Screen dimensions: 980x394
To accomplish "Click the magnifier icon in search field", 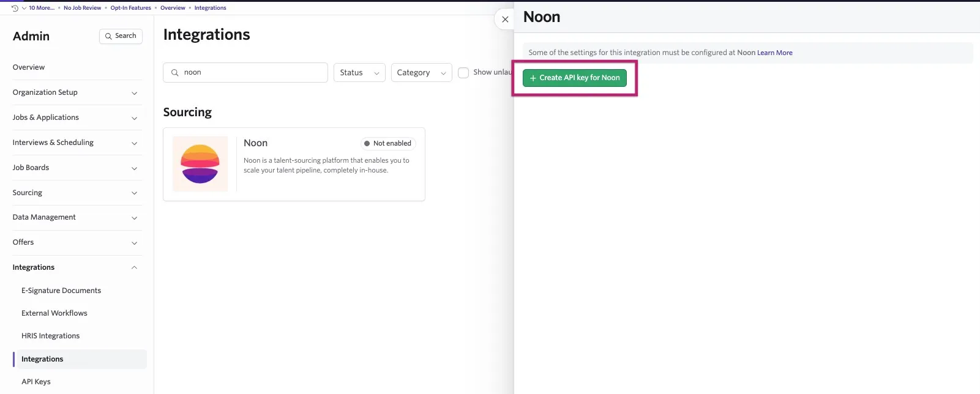I will [175, 72].
